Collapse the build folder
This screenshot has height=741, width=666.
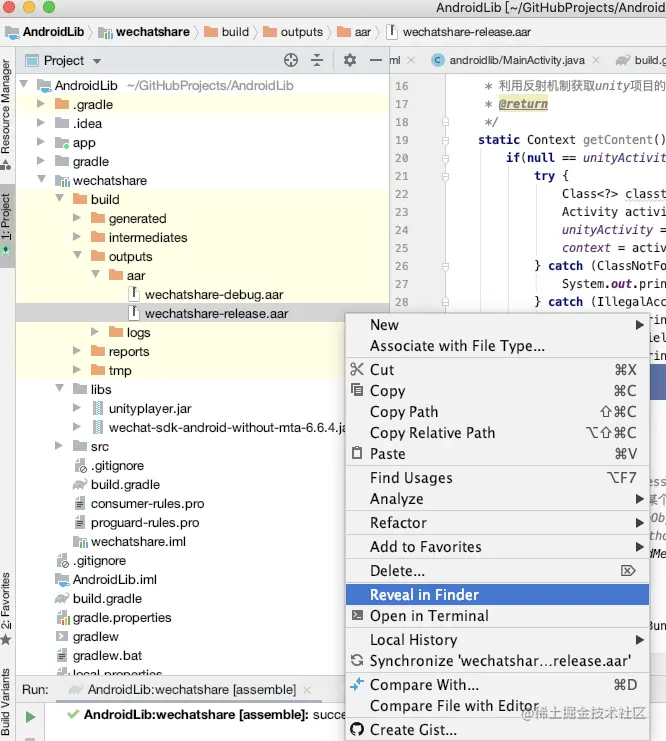(60, 198)
